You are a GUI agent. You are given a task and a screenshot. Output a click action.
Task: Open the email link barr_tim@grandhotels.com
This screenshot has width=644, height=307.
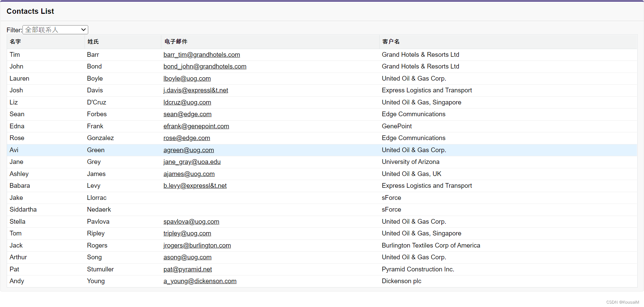click(202, 54)
